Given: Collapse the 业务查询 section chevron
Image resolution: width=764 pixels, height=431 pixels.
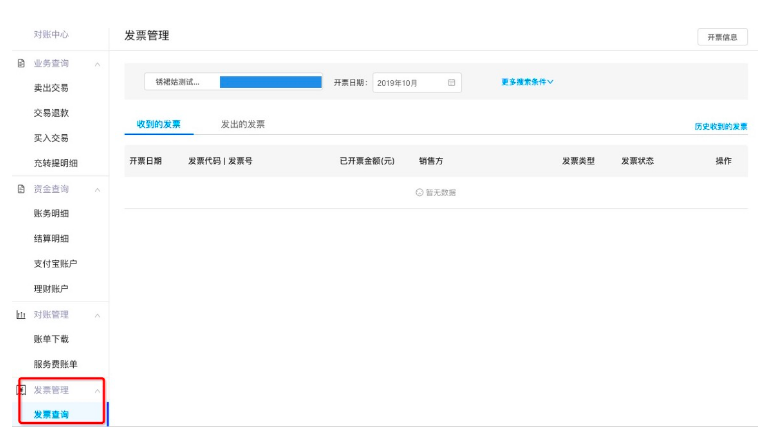Looking at the screenshot, I should click(x=97, y=64).
